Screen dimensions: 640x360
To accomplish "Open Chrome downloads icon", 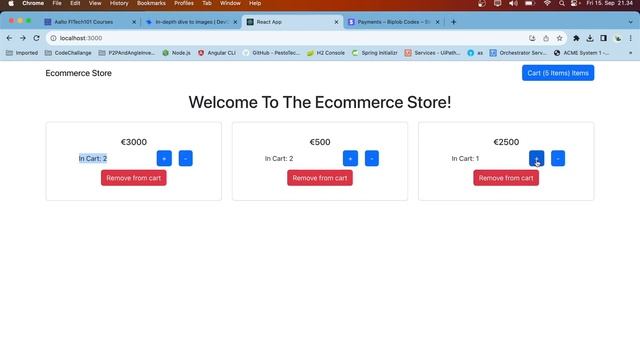I will (590, 38).
